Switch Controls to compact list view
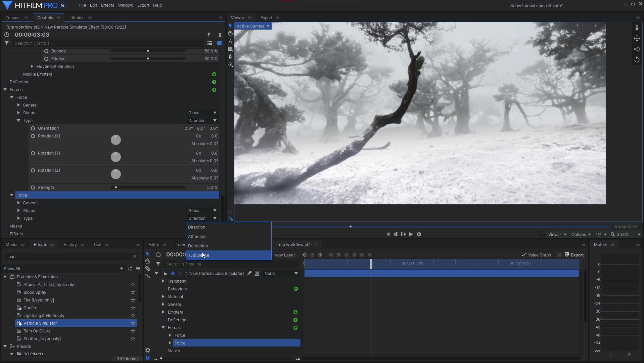This screenshot has width=644, height=363. coord(210,43)
